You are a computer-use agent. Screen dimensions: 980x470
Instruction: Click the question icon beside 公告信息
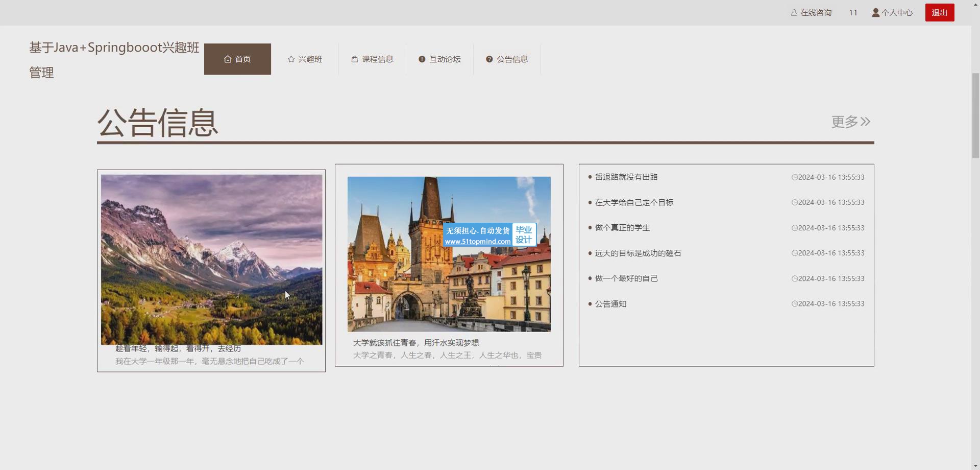coord(489,59)
